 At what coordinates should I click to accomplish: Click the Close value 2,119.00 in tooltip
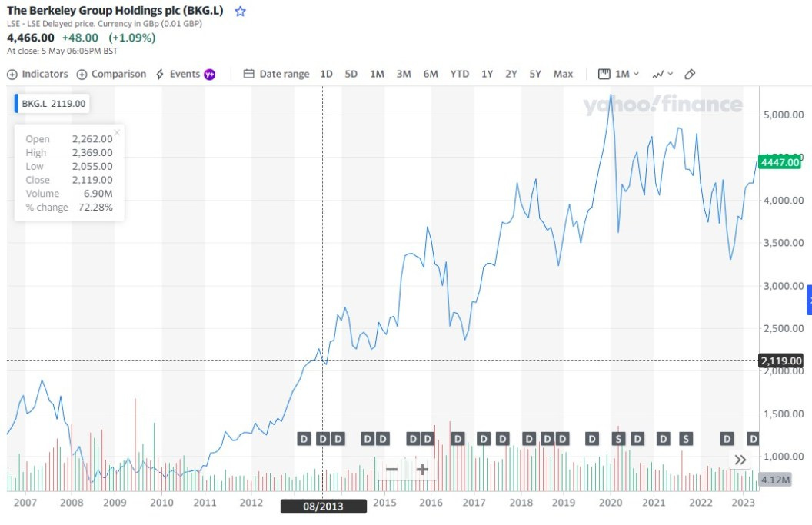92,180
